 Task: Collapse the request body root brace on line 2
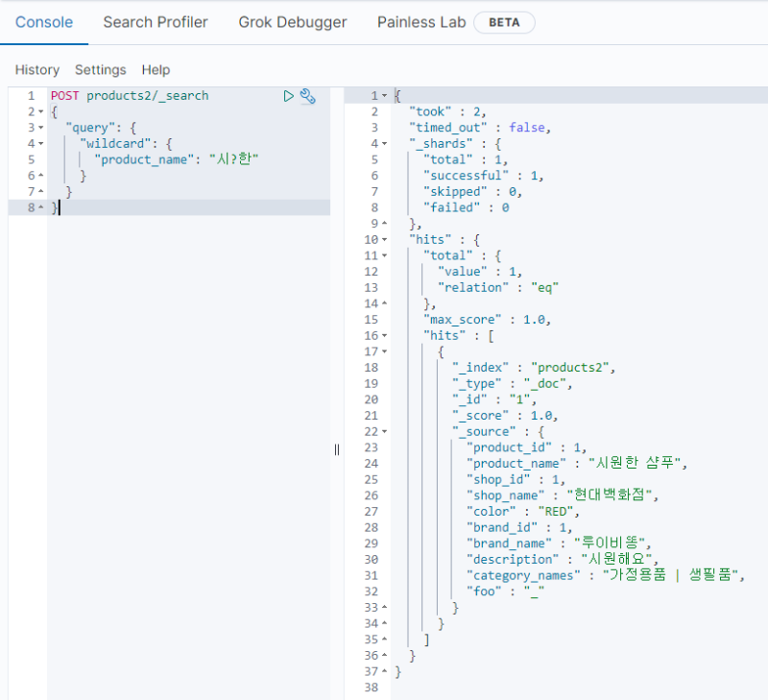coord(41,112)
